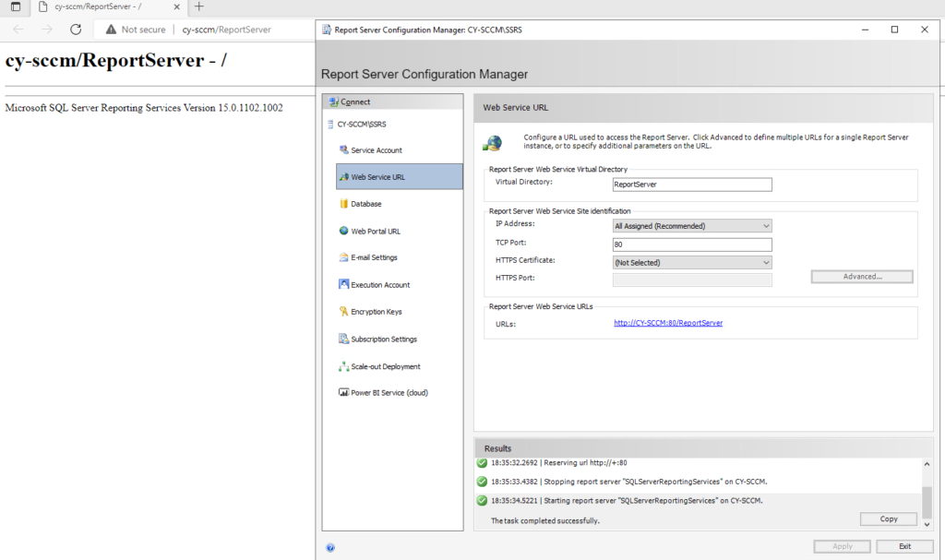
Task: Click the TCP Port field
Action: point(692,244)
